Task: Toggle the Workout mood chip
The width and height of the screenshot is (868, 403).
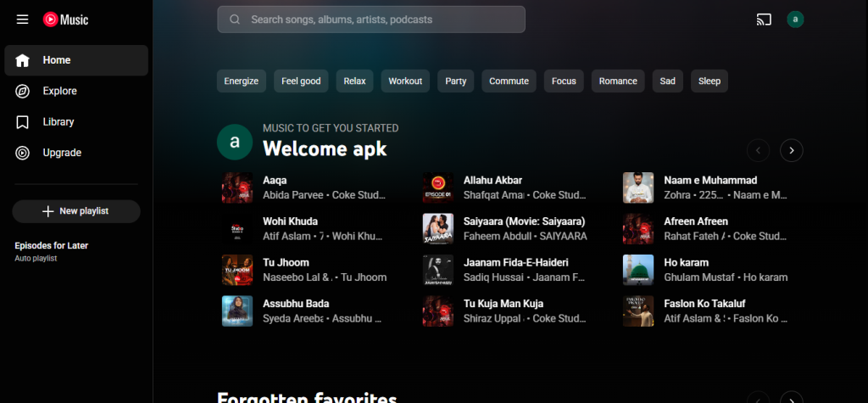Action: pos(405,81)
